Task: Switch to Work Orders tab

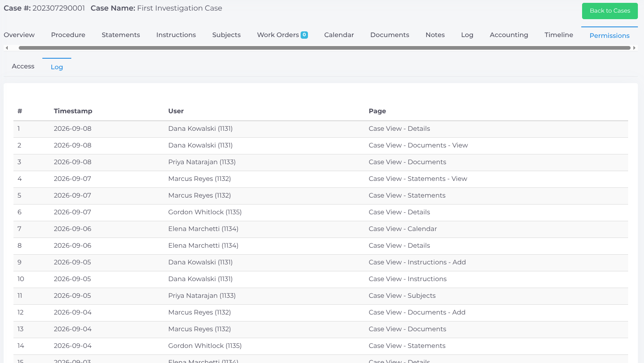Action: (278, 35)
